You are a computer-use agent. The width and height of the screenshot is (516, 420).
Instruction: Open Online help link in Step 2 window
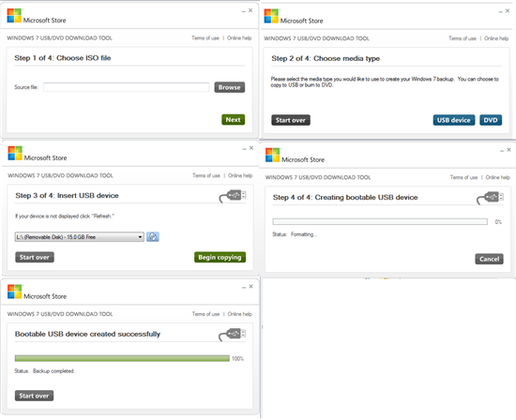click(x=496, y=38)
